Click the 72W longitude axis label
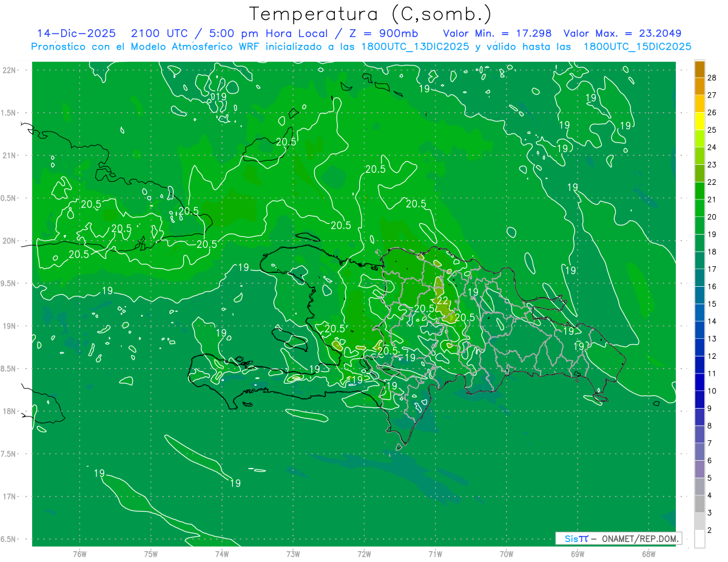This screenshot has height=562, width=728. pyautogui.click(x=364, y=554)
